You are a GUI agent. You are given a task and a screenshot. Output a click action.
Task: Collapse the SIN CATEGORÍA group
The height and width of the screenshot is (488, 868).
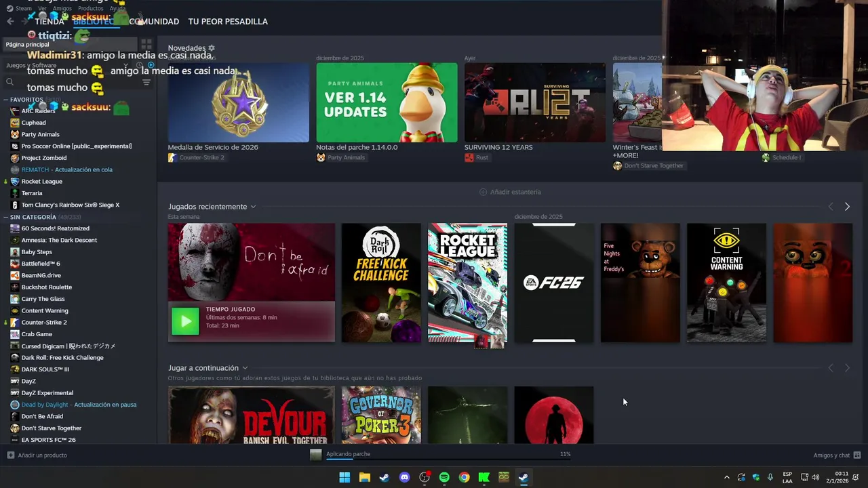(x=5, y=217)
